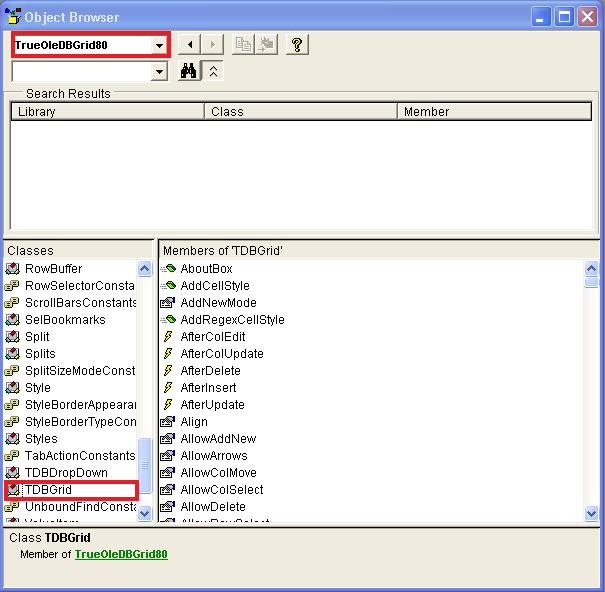Click the Class column header
Screen dimensions: 605x592
(x=300, y=112)
